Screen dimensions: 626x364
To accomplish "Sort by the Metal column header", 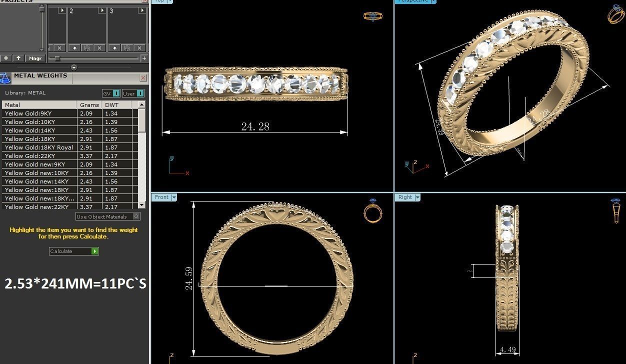I will 39,105.
